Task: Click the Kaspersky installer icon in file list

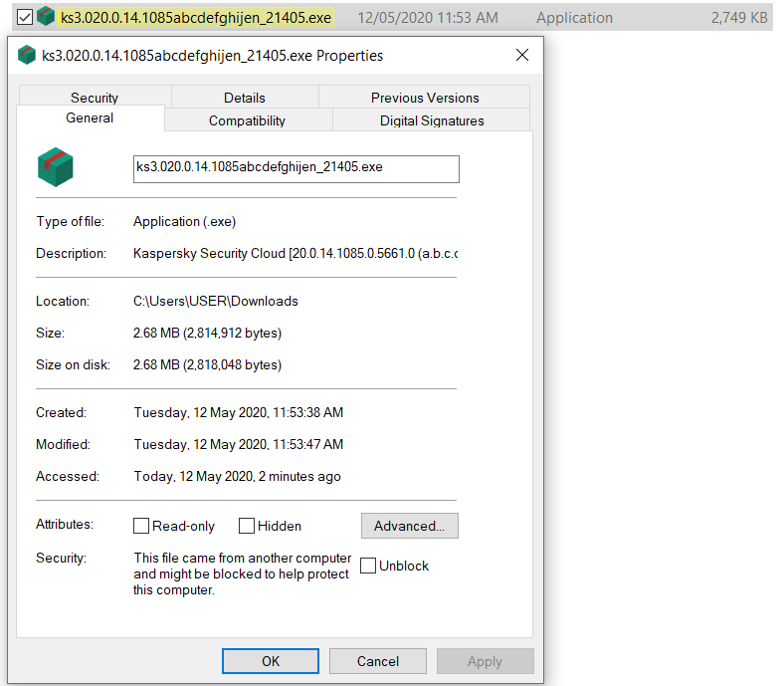Action: tap(46, 17)
